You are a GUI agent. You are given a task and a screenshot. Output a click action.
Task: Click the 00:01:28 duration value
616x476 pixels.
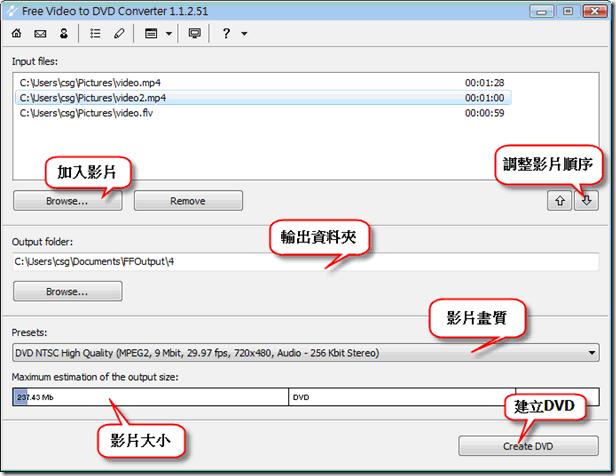(484, 83)
